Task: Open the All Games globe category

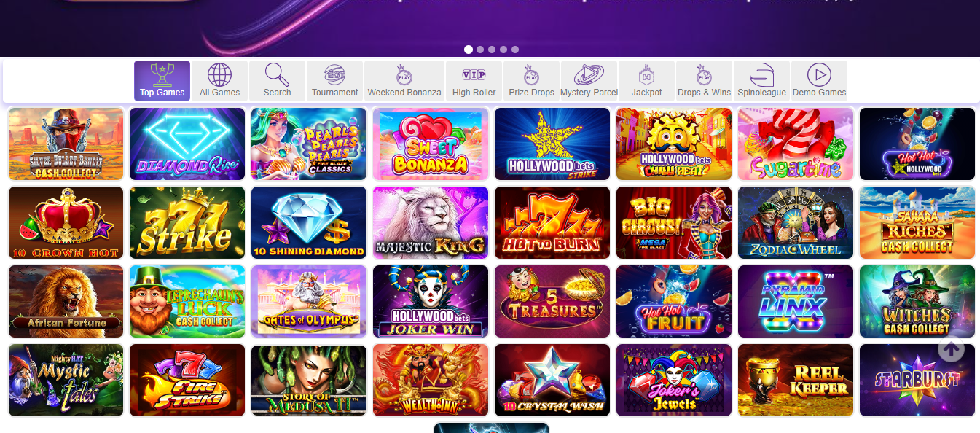Action: [x=219, y=81]
